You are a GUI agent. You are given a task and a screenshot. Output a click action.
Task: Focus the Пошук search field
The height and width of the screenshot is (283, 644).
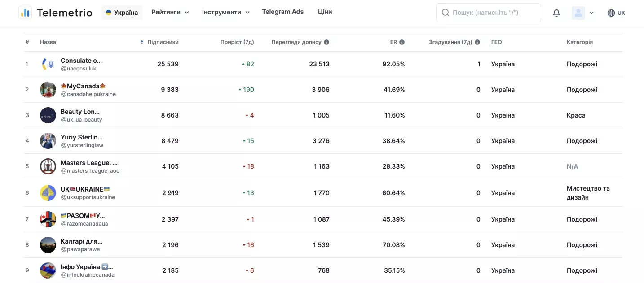pyautogui.click(x=489, y=13)
